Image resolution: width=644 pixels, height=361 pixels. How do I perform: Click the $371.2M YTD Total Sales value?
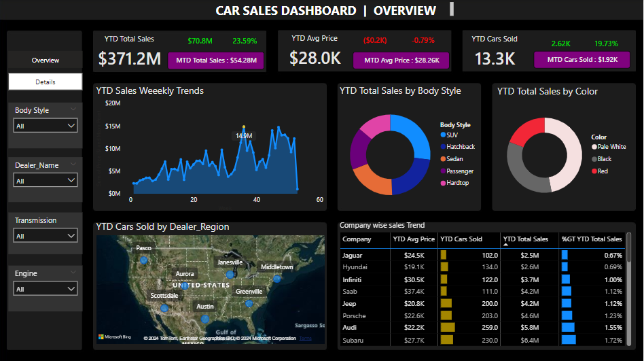pos(130,58)
